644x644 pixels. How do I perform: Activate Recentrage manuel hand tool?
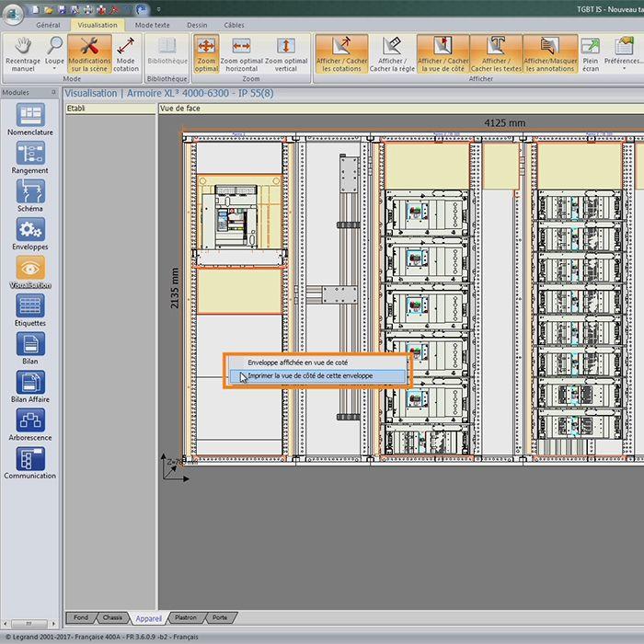point(23,53)
